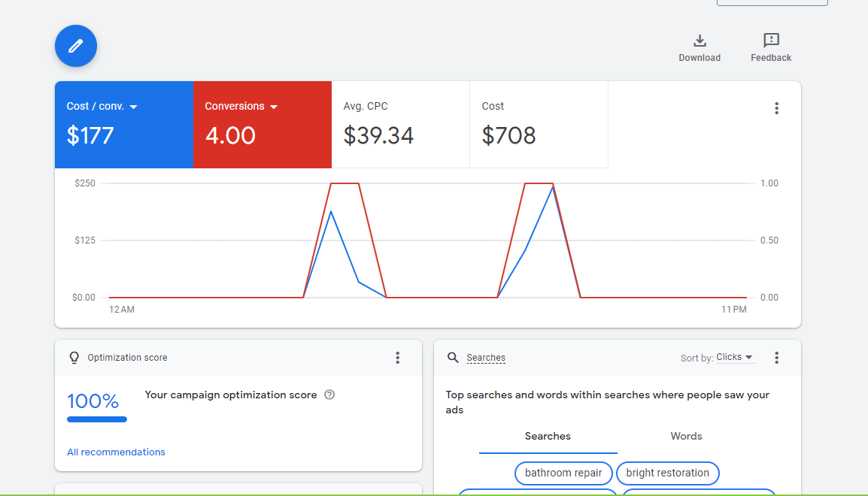Open Searches card three-dot menu
This screenshot has width=868, height=496.
[x=776, y=358]
